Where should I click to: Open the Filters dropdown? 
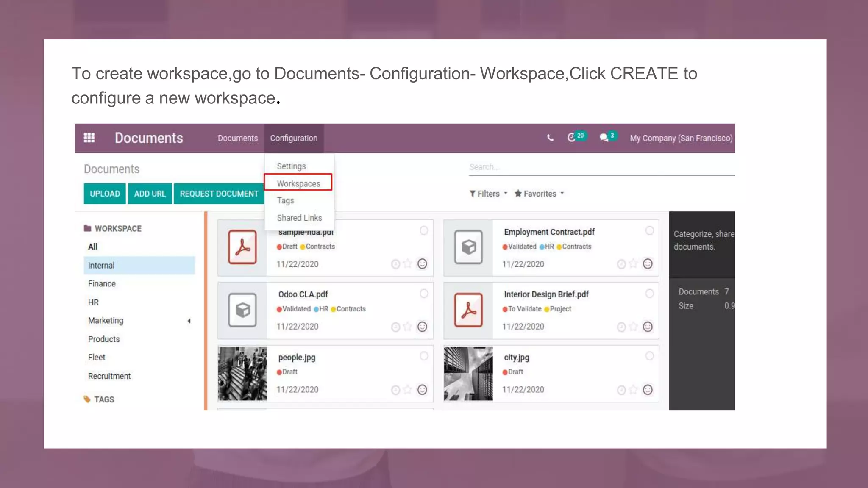click(488, 194)
